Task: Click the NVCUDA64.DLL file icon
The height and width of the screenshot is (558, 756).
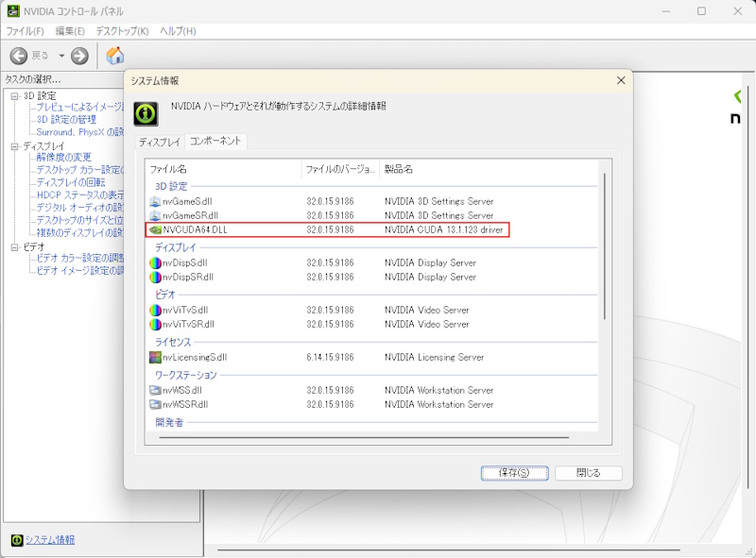Action: pos(155,230)
